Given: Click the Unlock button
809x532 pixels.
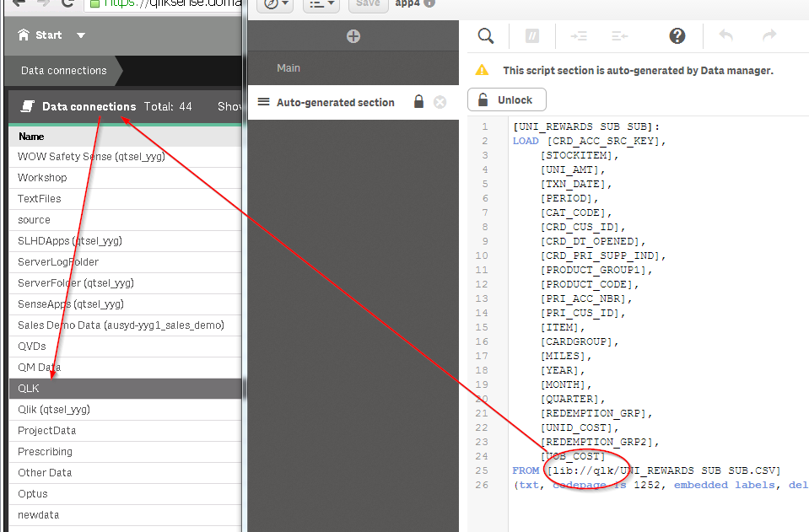Looking at the screenshot, I should pos(507,100).
